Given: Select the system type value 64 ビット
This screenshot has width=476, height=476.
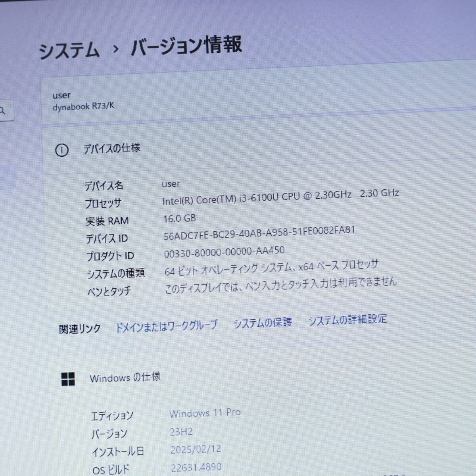Looking at the screenshot, I should tap(271, 268).
